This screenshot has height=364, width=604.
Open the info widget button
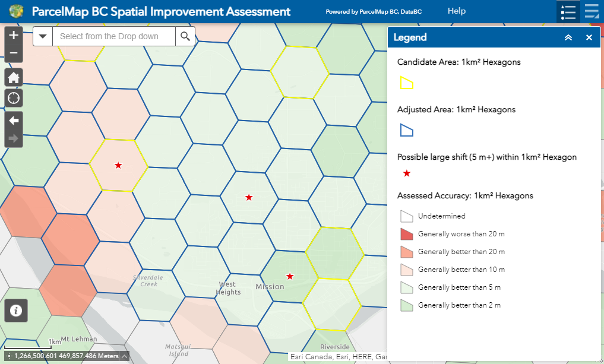coord(16,311)
